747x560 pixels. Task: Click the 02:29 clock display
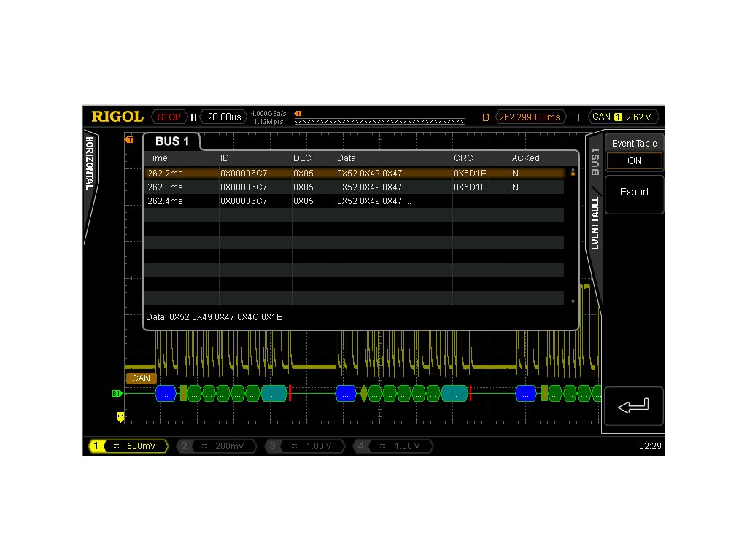pyautogui.click(x=650, y=446)
